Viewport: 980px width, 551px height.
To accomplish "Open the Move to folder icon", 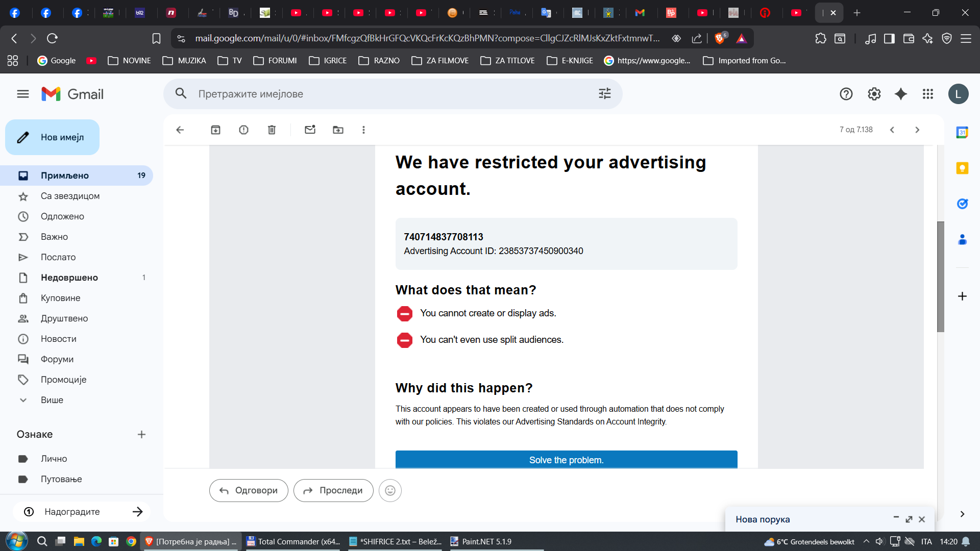I will click(338, 130).
